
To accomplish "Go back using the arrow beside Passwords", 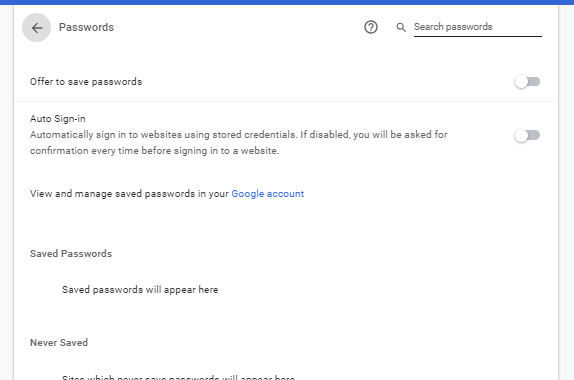I will (x=36, y=27).
